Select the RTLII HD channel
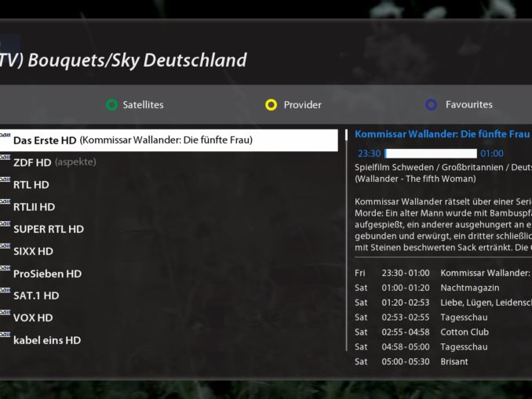The image size is (532, 399). (x=34, y=207)
